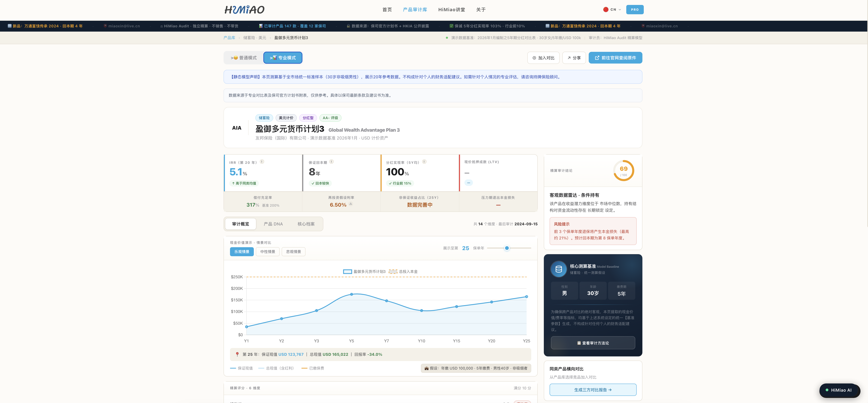This screenshot has height=403, width=868.
Task: Select the 悲观情景 scenario
Action: (293, 252)
